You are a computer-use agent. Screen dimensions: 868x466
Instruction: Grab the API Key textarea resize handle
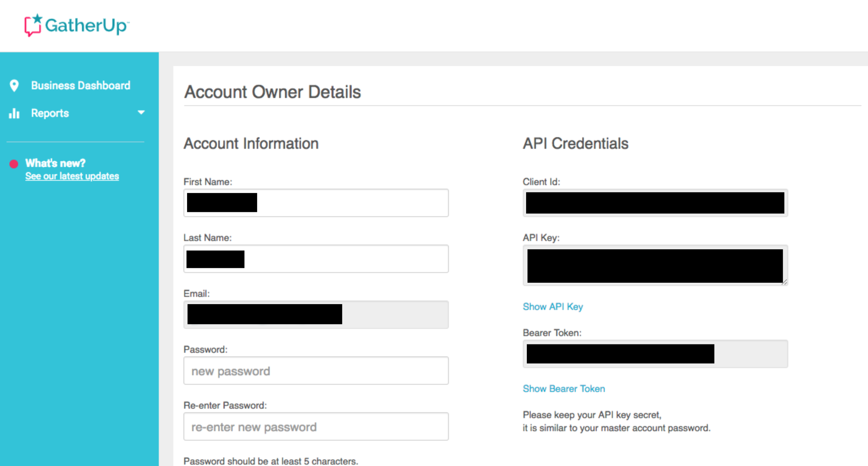[784, 282]
